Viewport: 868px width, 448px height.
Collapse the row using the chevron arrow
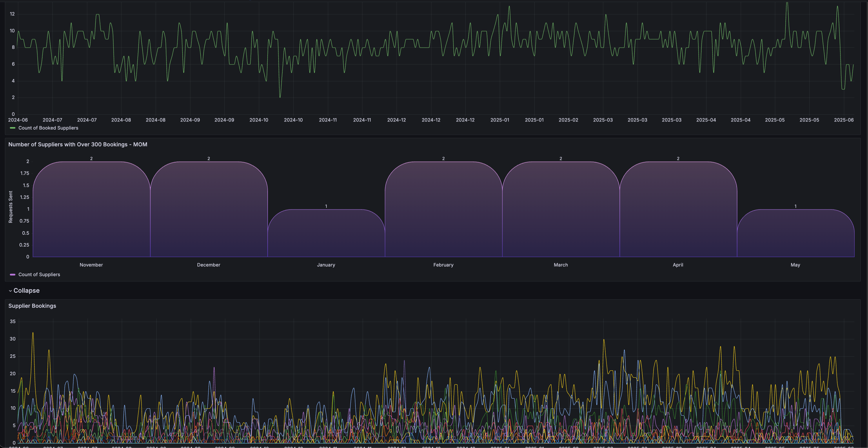click(x=10, y=291)
